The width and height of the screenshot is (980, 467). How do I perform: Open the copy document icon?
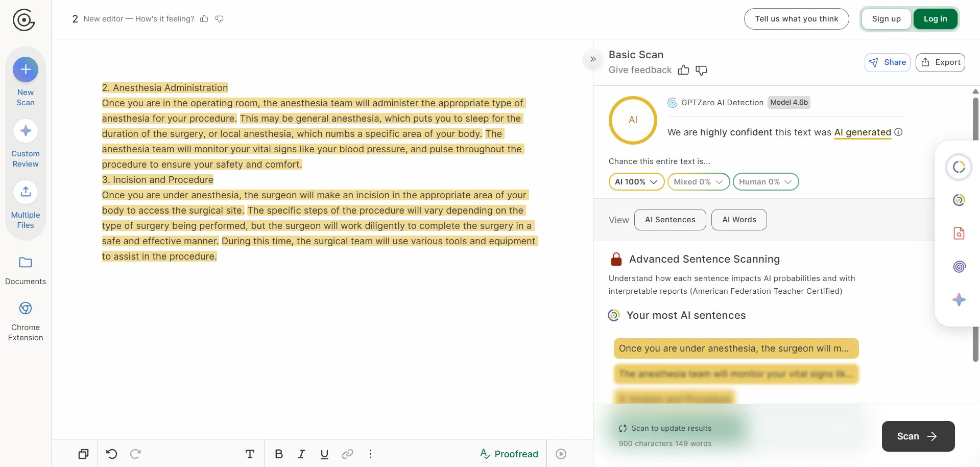[84, 454]
